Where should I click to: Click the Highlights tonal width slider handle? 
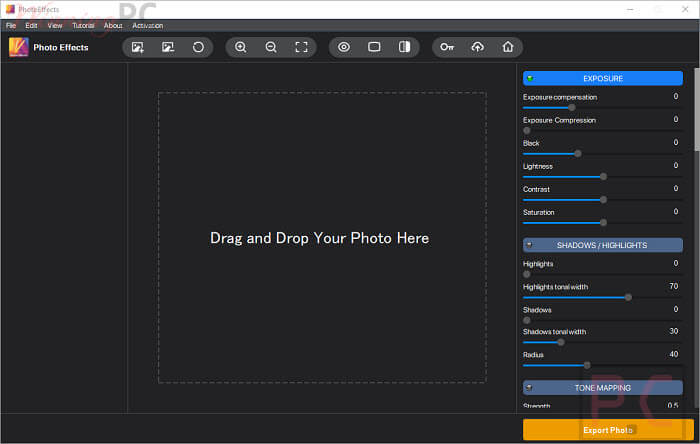(628, 297)
